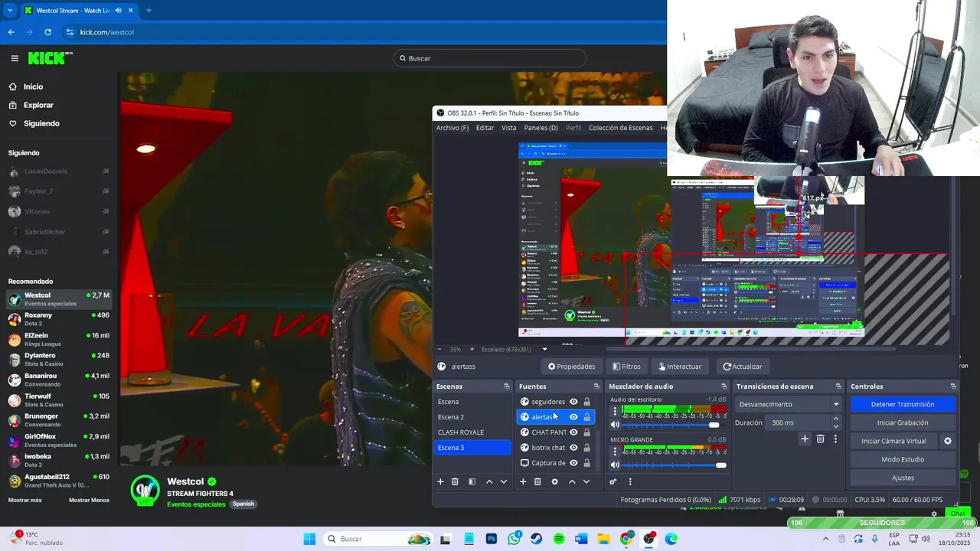Select the CLASH ROYALE scene
The width and height of the screenshot is (980, 551).
coord(472,432)
